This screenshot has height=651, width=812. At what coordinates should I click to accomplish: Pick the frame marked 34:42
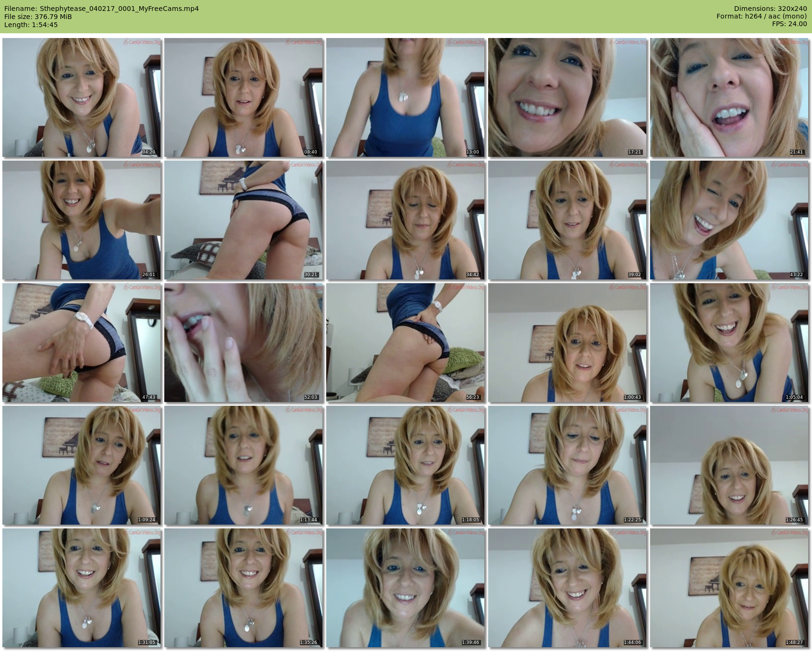(406, 220)
